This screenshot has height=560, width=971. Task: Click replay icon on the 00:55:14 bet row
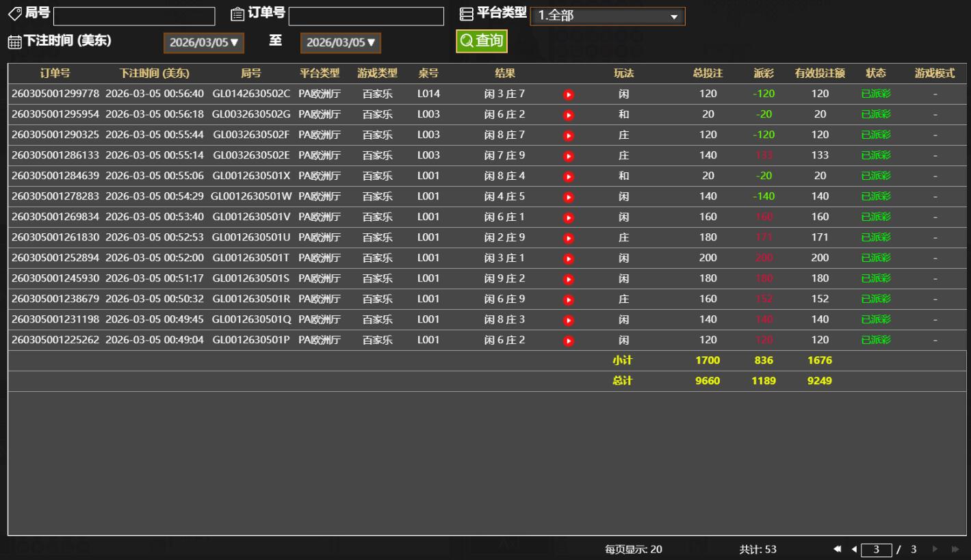(x=568, y=156)
